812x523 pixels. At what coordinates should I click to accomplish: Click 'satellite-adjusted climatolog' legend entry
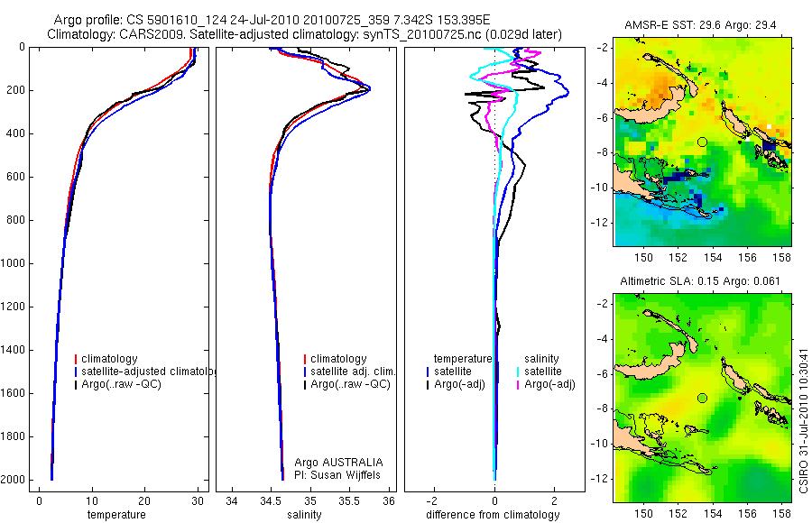pyautogui.click(x=148, y=372)
